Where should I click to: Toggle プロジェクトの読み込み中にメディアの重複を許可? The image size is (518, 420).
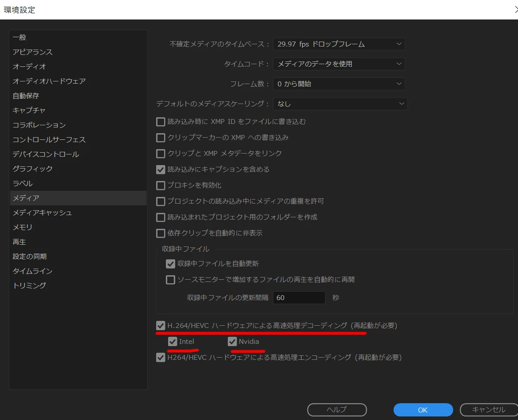point(161,201)
